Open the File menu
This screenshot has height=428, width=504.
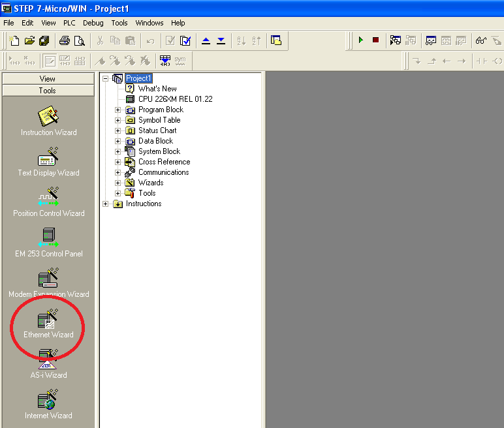(8, 23)
